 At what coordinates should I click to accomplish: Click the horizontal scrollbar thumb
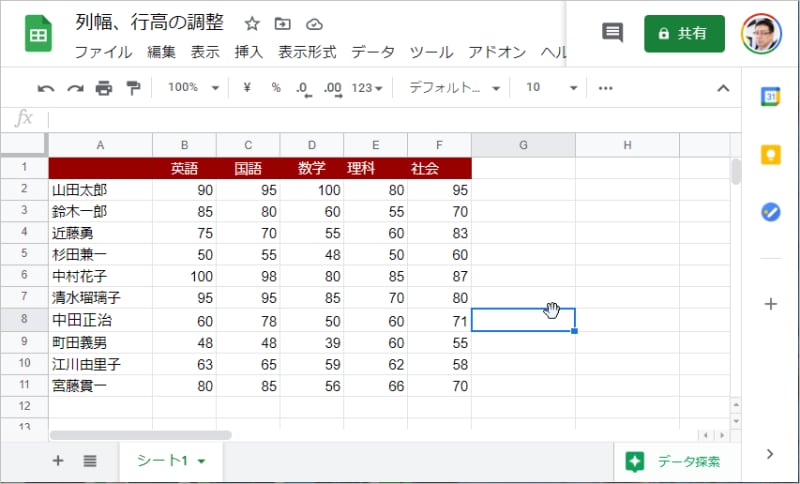pyautogui.click(x=141, y=435)
